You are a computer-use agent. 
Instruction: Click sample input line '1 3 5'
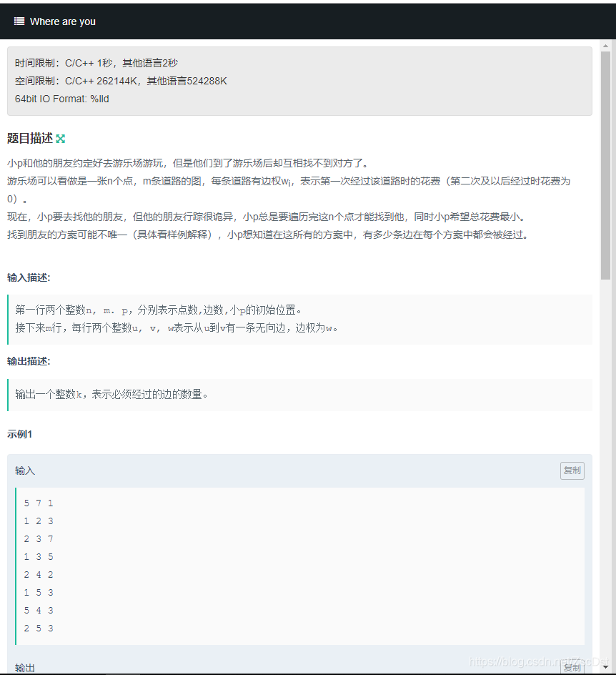(x=39, y=557)
